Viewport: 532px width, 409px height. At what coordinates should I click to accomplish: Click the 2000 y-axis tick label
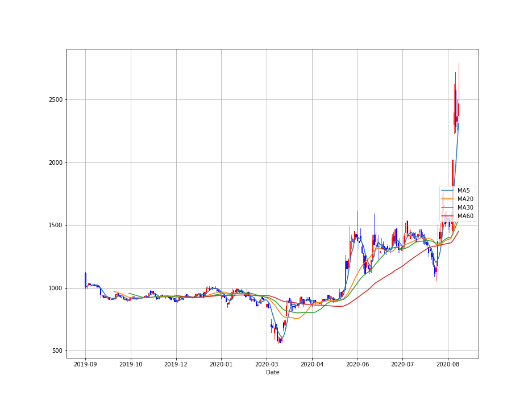tap(56, 162)
